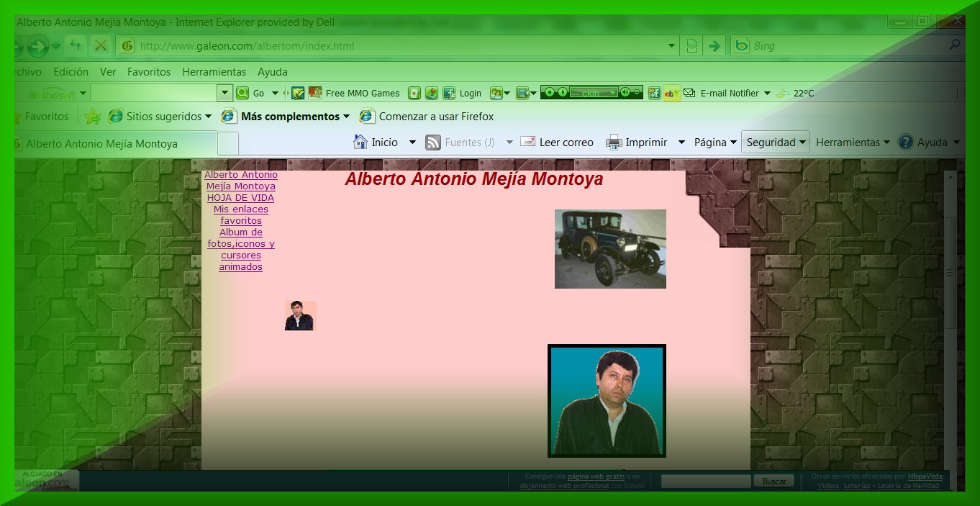
Task: Click the Free MMO Games toolbar button
Action: (x=354, y=93)
